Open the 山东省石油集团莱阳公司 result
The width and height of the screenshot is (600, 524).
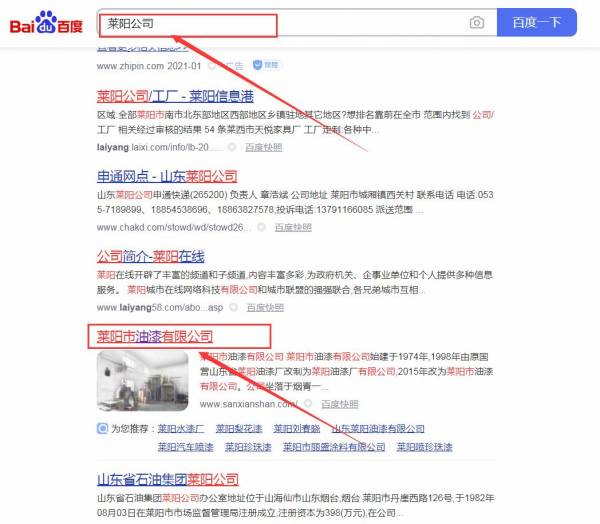167,479
